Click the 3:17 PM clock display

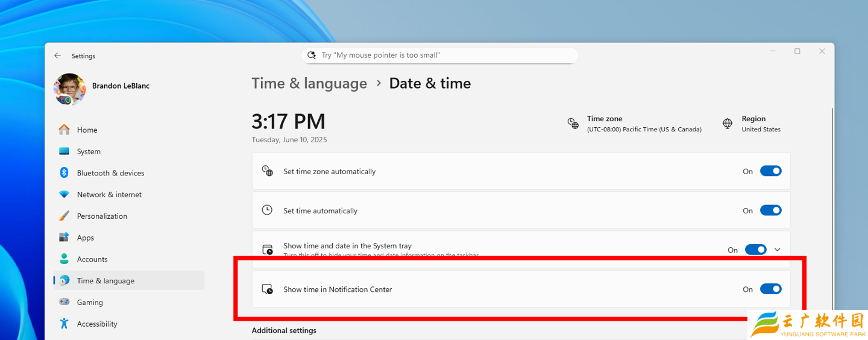click(288, 121)
